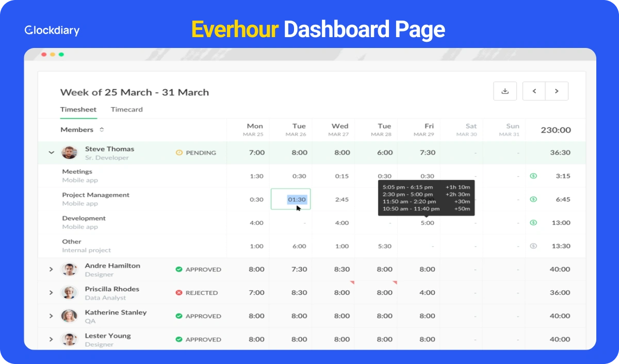Click Lester Young avatar

pos(69,339)
